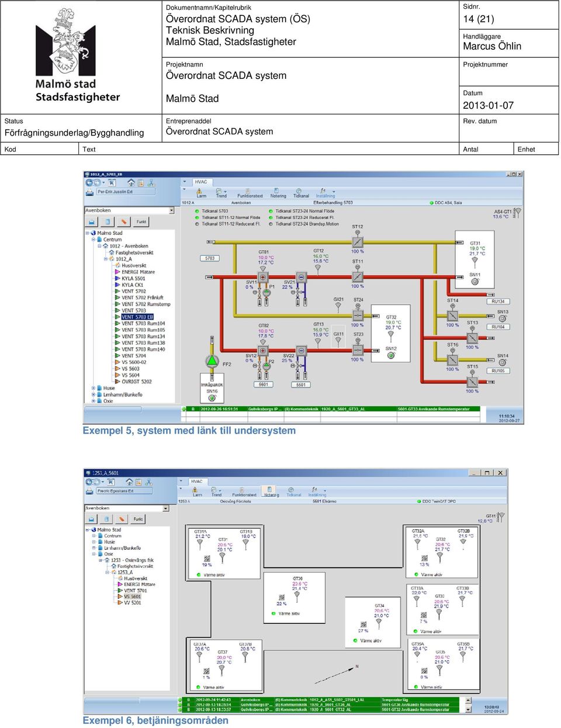561x728 pixels.
Task: Click the GT41 outdoor sensor in 1253_A_5601
Action: (x=500, y=517)
